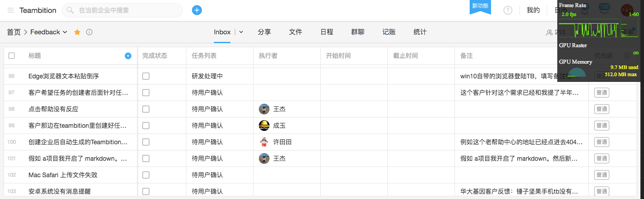This screenshot has width=644, height=199.
Task: Mark '点击帮助没有反应' as complete
Action: pyautogui.click(x=146, y=109)
